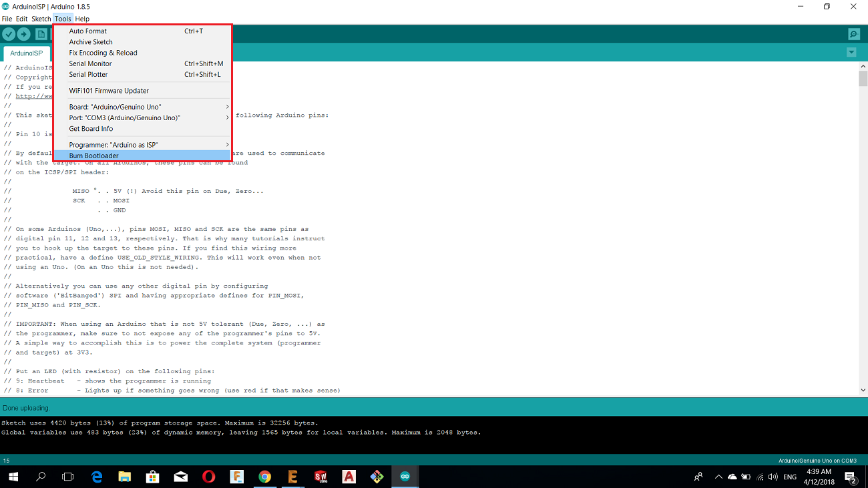Image resolution: width=868 pixels, height=488 pixels.
Task: Open SolidWorks 2016 taskbar icon
Action: [321, 477]
